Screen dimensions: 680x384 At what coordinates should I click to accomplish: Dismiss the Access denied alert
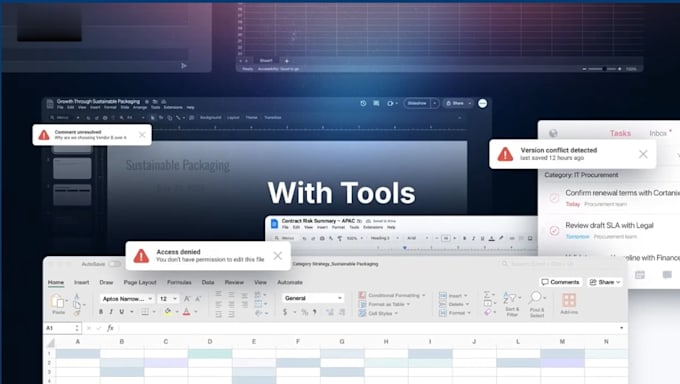278,256
